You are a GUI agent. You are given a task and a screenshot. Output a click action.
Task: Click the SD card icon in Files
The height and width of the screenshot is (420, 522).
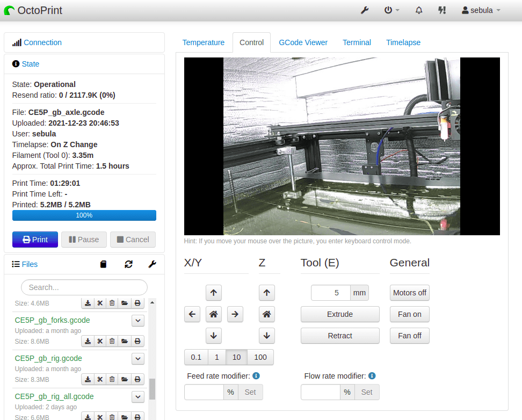104,264
